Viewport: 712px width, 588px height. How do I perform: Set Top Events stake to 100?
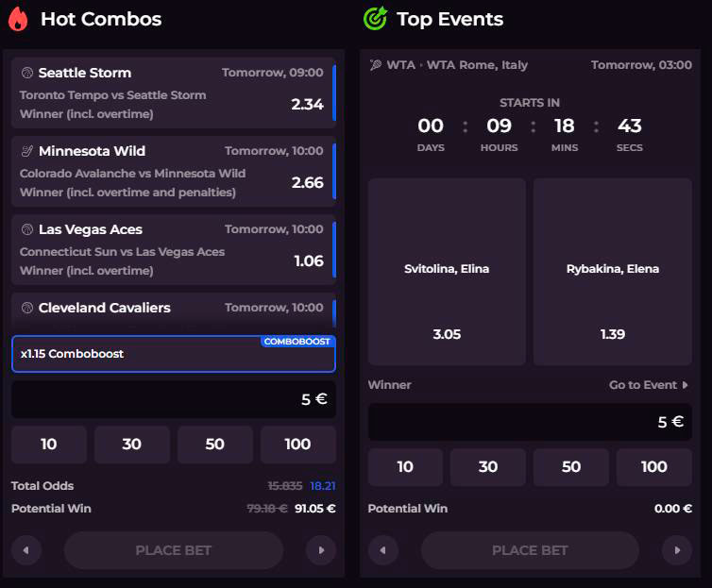(654, 467)
